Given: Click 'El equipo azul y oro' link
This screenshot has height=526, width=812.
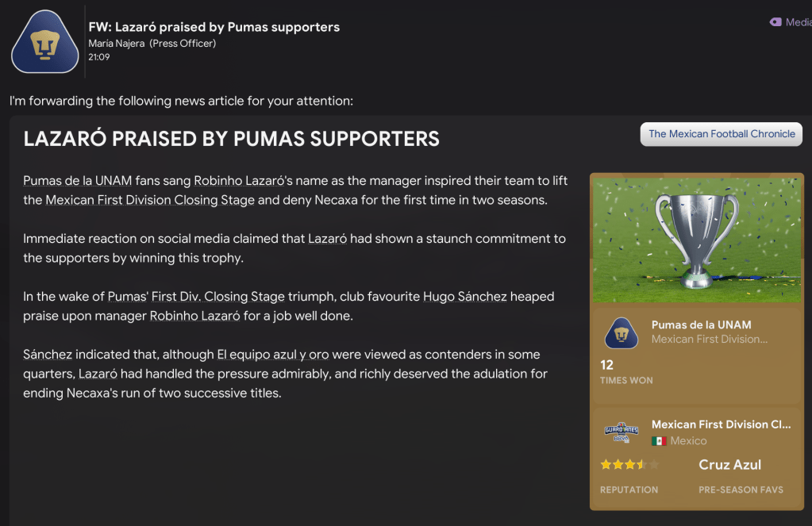Looking at the screenshot, I should click(273, 355).
